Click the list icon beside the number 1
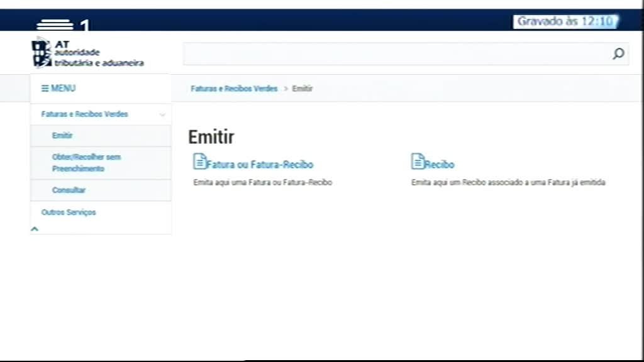The height and width of the screenshot is (362, 644). tap(55, 25)
